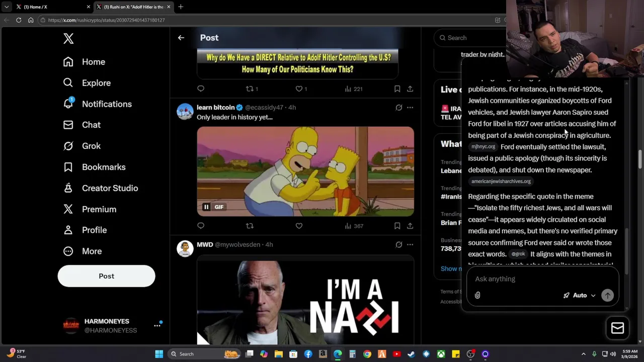Repost the top post with 1 repost
Viewport: 644px width, 362px height.
click(252, 88)
